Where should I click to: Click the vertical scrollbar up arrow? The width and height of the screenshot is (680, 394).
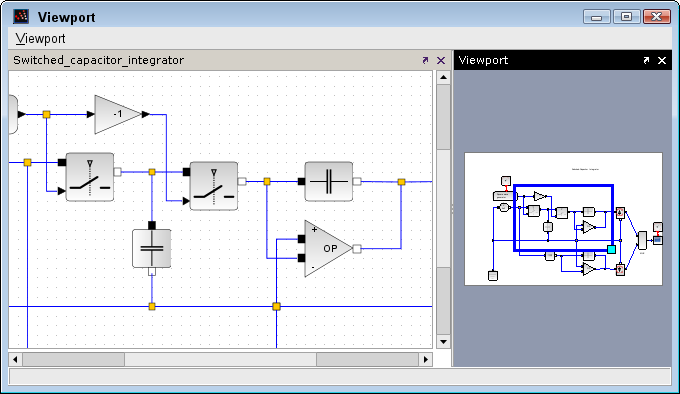[443, 78]
